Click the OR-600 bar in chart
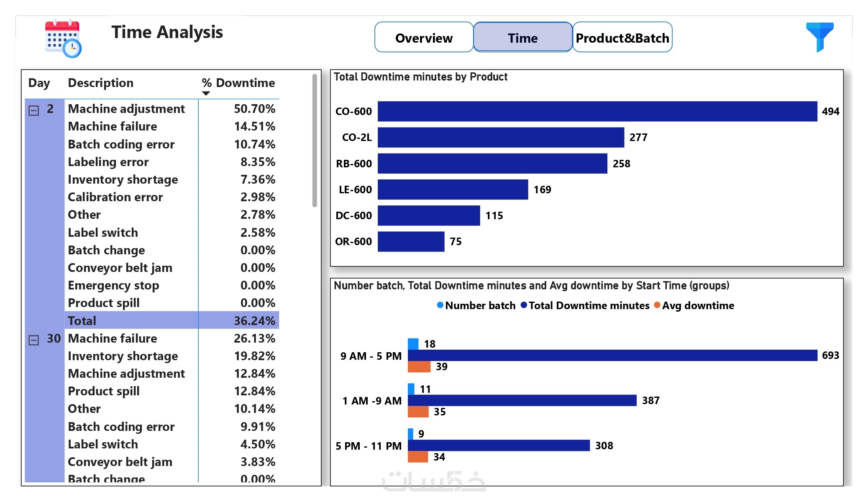 coord(410,241)
